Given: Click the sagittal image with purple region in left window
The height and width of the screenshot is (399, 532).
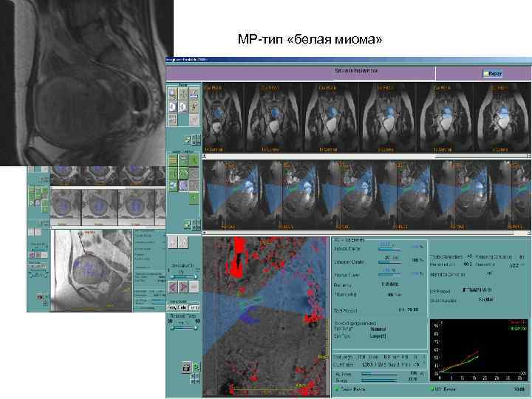Looking at the screenshot, I should [x=92, y=270].
